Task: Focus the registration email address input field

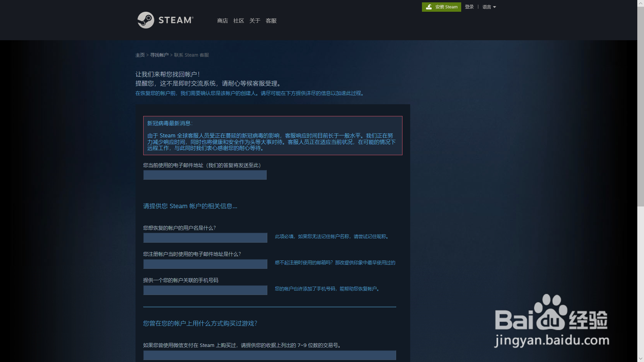Action: click(x=205, y=264)
